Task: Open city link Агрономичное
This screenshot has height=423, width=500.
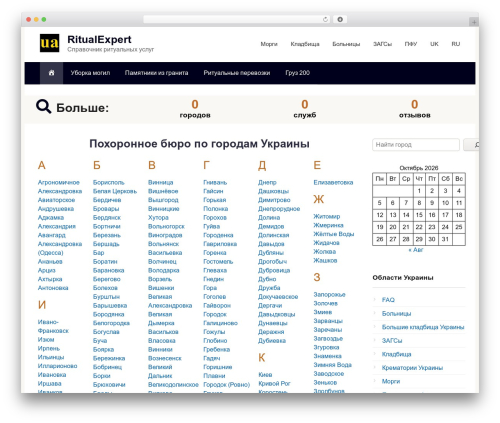Action: click(59, 182)
